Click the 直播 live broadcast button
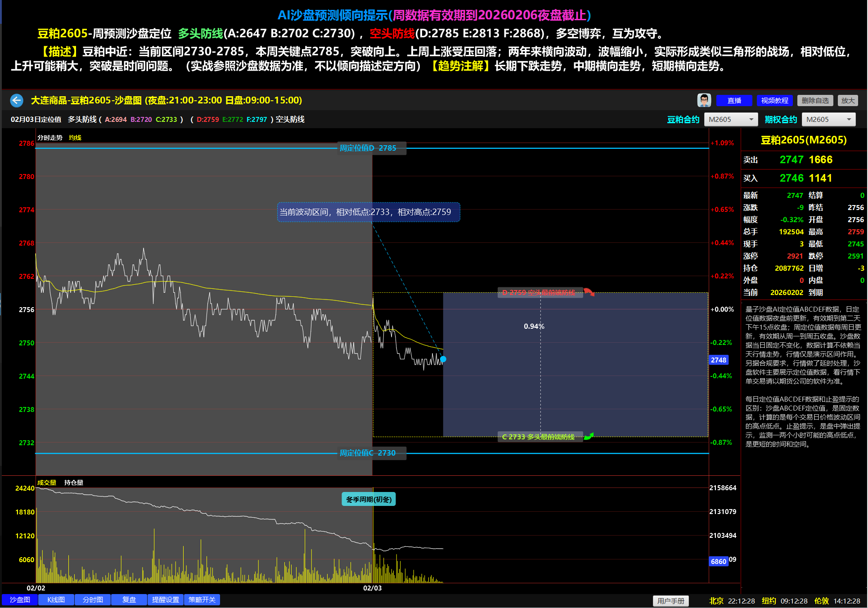The width and height of the screenshot is (868, 608). click(734, 100)
